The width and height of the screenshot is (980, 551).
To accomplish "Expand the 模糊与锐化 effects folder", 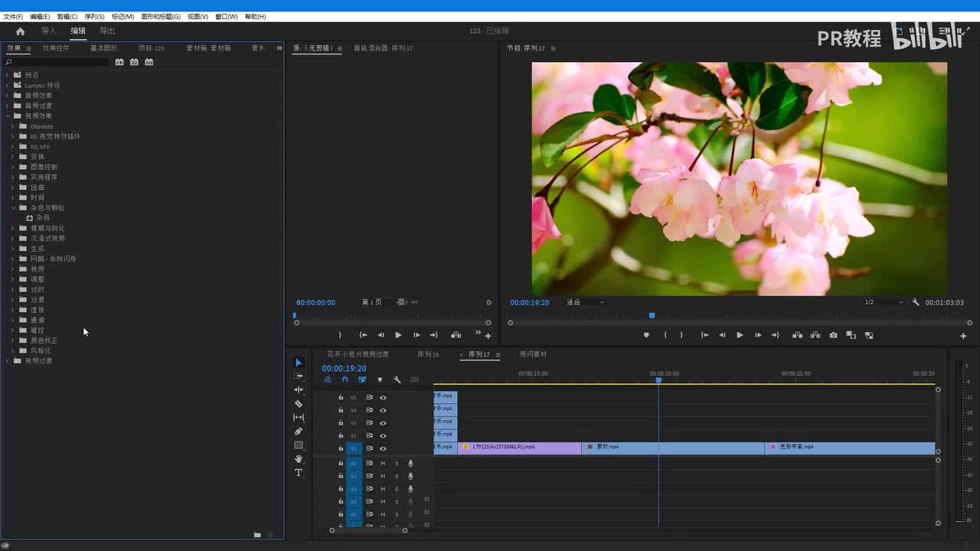I will tap(13, 228).
